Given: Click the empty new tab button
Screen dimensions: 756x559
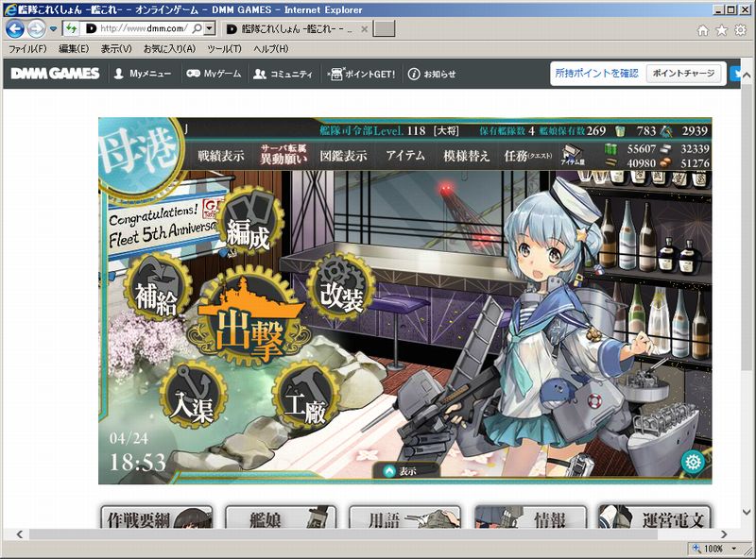Looking at the screenshot, I should coord(385,28).
